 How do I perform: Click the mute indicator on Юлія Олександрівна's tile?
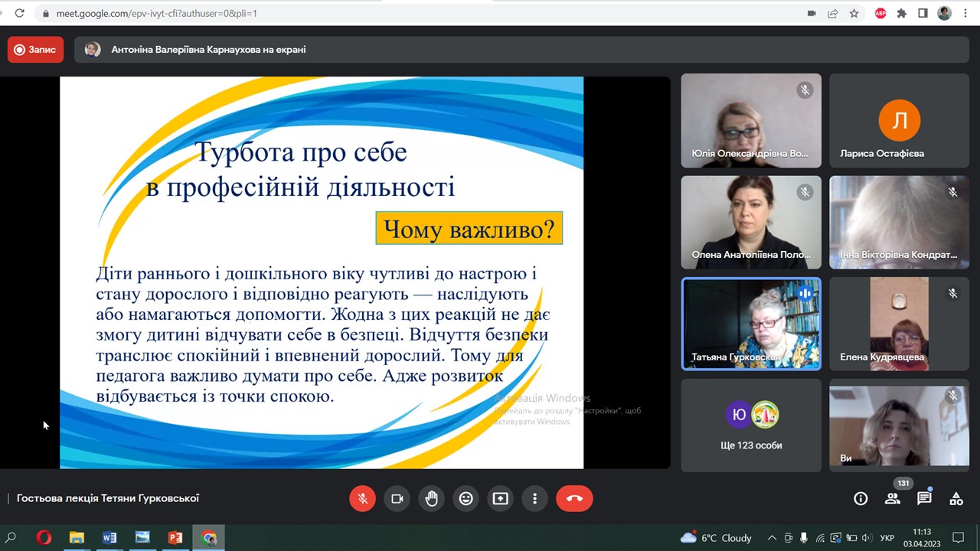click(805, 90)
